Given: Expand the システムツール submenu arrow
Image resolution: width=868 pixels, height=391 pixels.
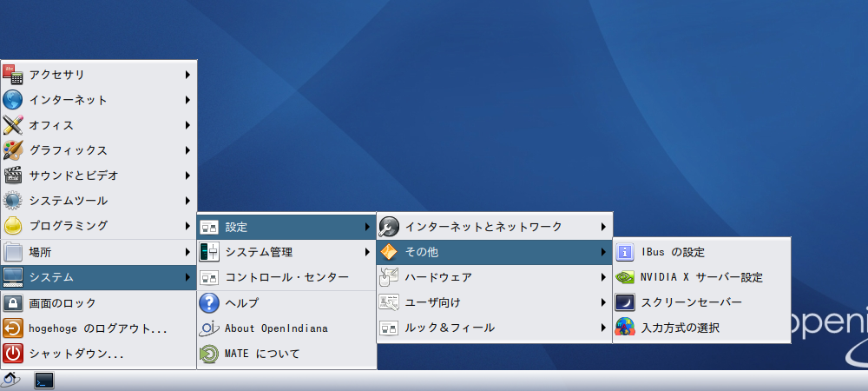Looking at the screenshot, I should (x=188, y=201).
